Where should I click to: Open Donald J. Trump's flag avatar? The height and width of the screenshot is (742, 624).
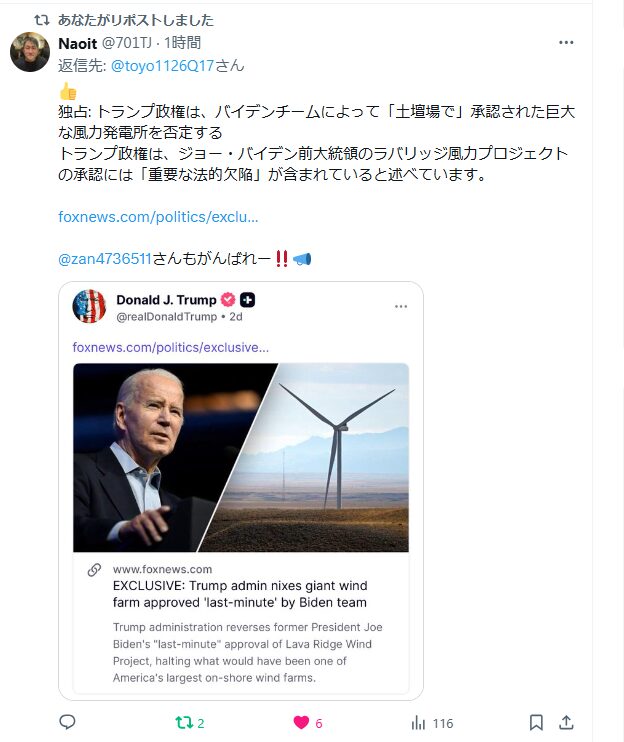[89, 306]
